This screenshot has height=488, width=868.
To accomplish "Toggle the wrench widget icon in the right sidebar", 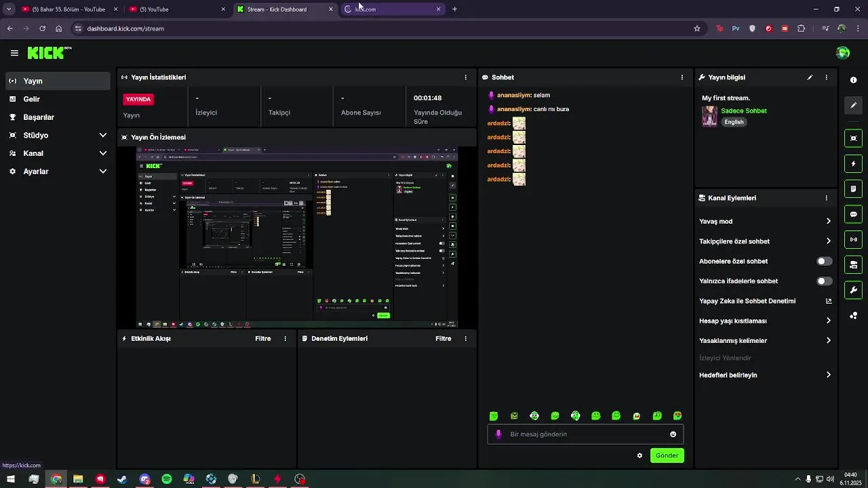I will click(853, 290).
